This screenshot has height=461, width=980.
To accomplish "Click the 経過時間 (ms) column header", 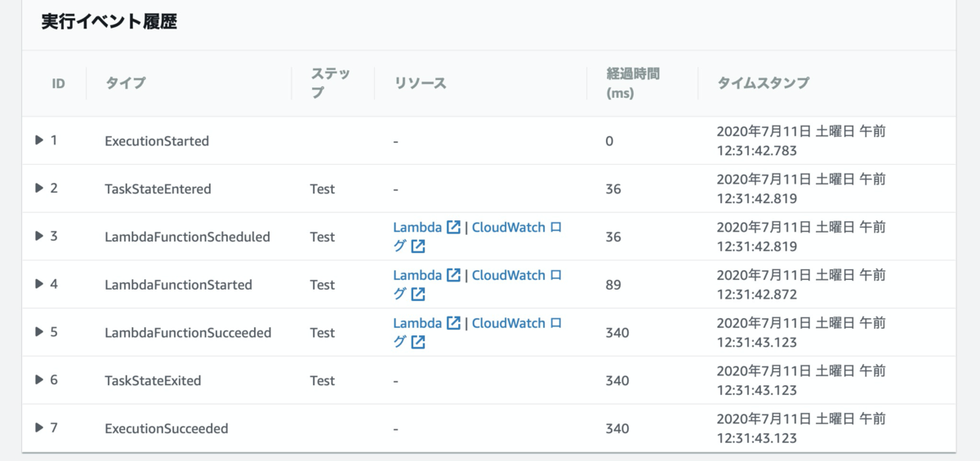I will tap(633, 83).
